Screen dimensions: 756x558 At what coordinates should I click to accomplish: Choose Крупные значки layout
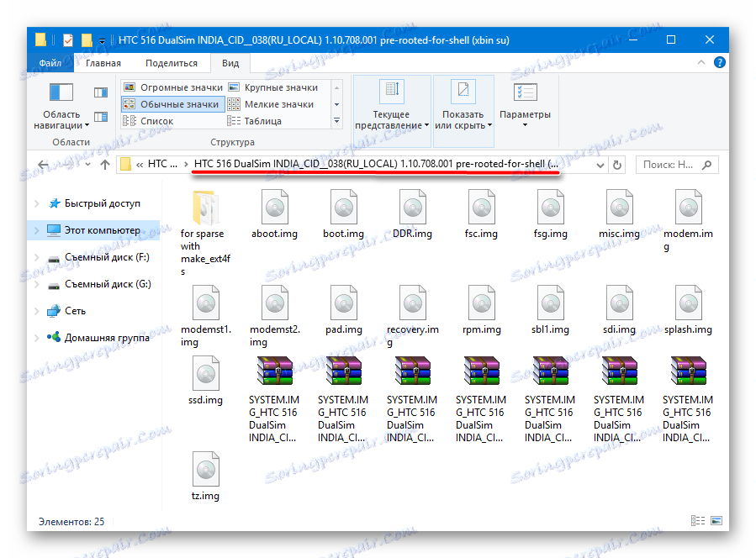click(x=273, y=87)
